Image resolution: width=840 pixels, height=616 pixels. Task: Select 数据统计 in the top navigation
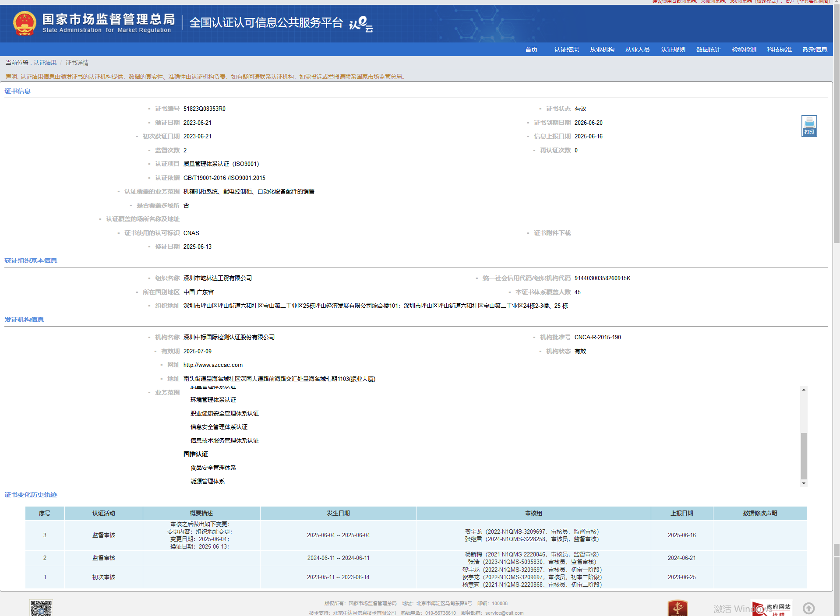[708, 49]
